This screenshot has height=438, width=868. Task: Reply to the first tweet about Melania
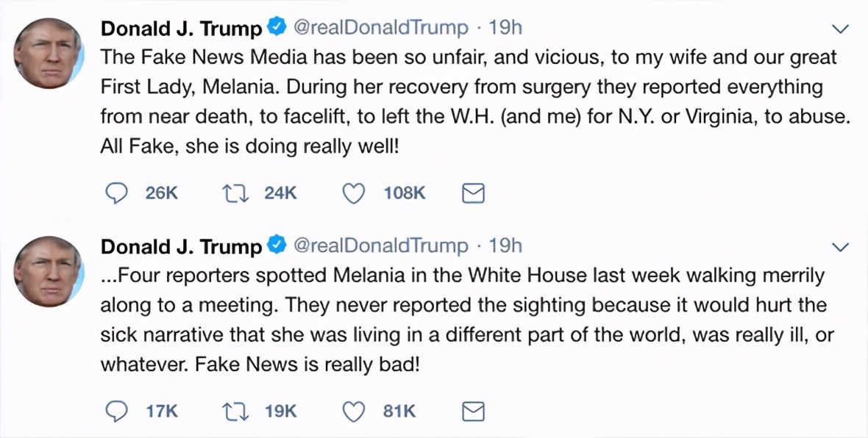pyautogui.click(x=116, y=193)
